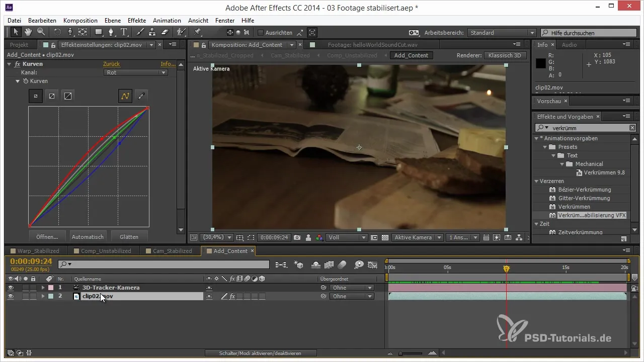Select the Clone Stamp tool

coord(152,32)
